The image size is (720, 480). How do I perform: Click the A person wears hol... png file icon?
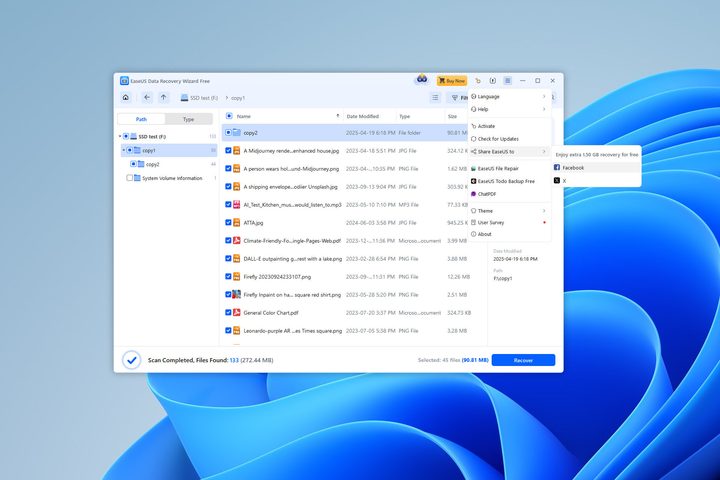click(236, 169)
